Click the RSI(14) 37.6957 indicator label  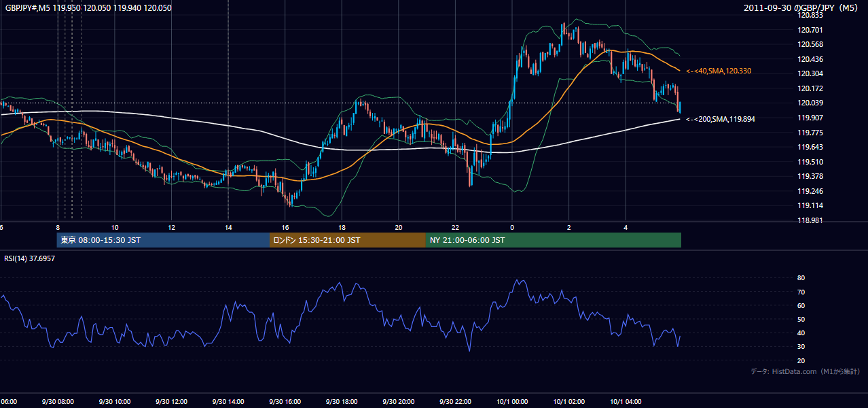click(30, 258)
